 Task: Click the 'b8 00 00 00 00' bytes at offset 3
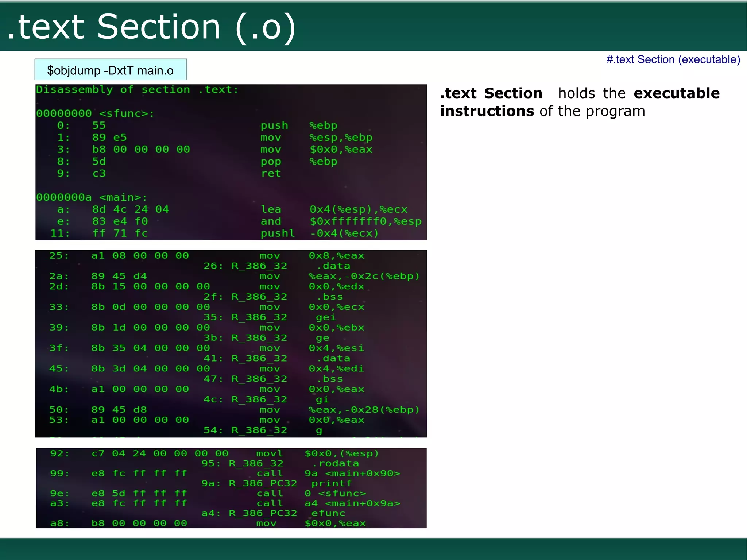click(141, 149)
